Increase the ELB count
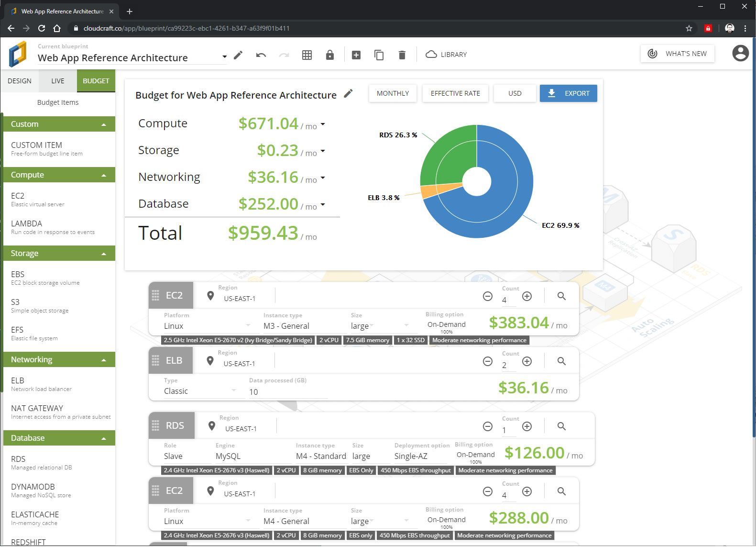The height and width of the screenshot is (547, 756). coord(527,361)
